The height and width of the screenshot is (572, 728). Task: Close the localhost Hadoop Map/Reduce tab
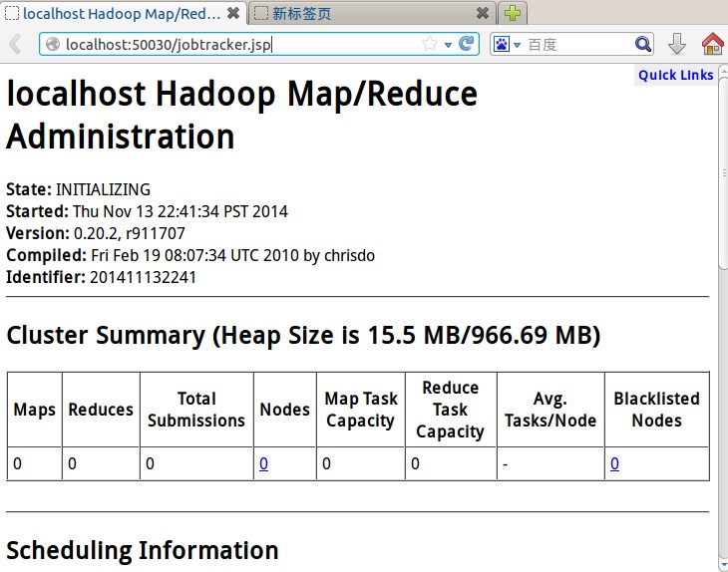point(233,13)
